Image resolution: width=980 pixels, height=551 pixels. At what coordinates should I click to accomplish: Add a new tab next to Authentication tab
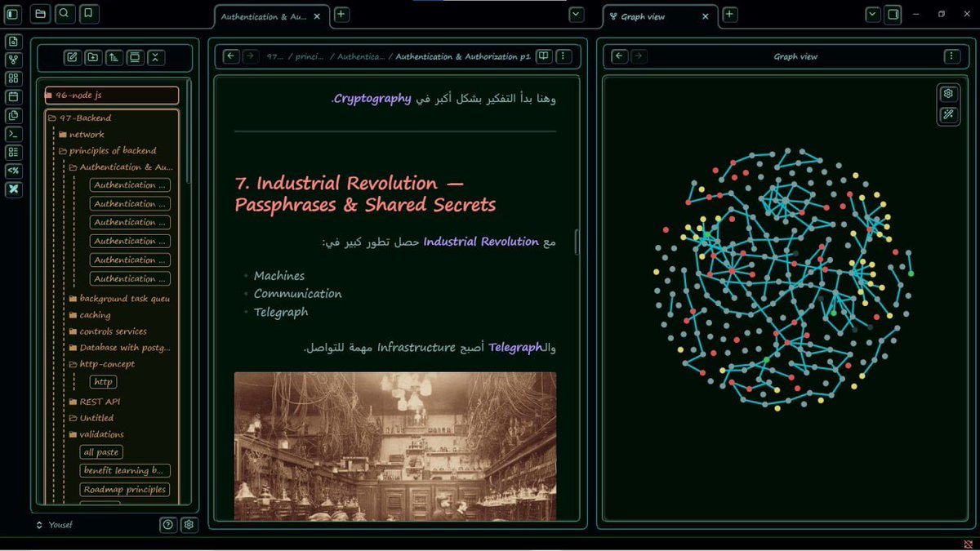341,14
